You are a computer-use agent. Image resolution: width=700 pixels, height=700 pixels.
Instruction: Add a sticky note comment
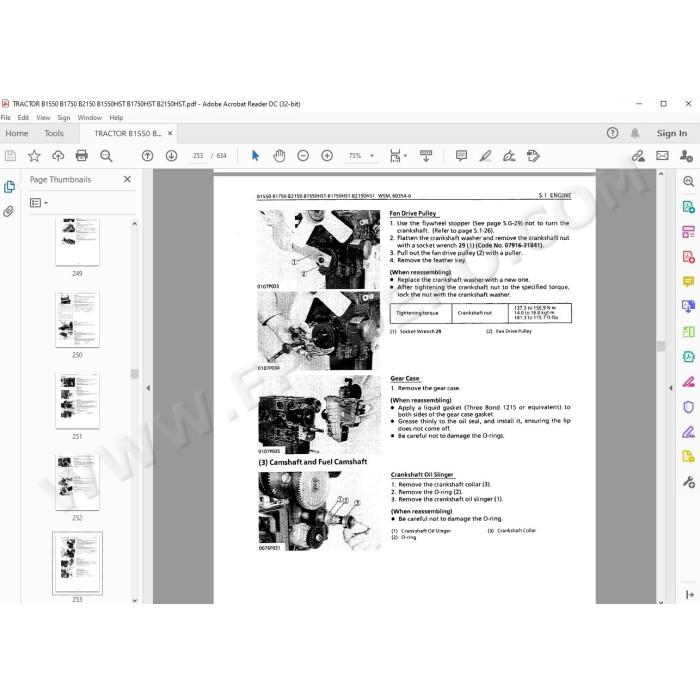[x=461, y=156]
